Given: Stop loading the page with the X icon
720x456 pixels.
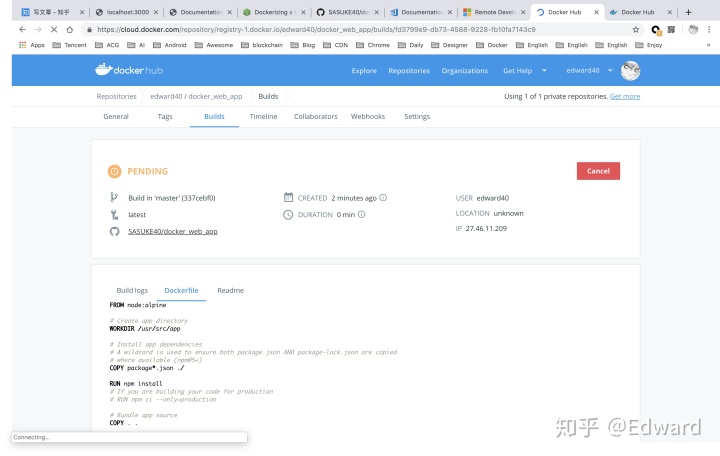Looking at the screenshot, I should tap(54, 29).
